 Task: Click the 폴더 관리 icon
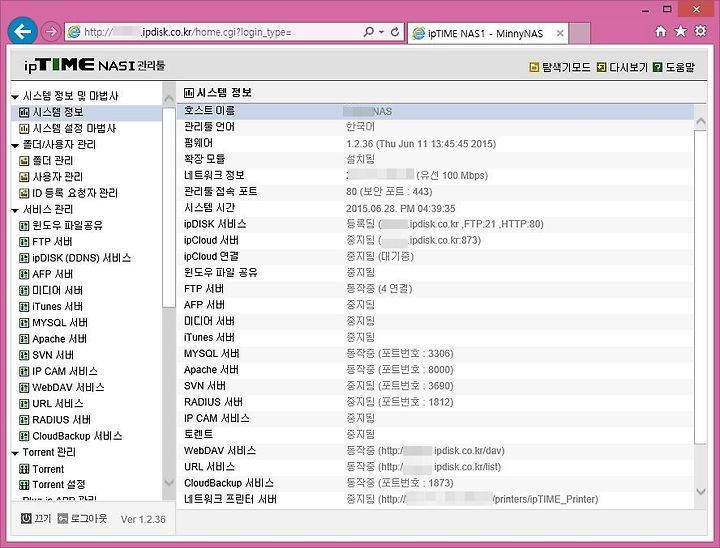click(24, 161)
